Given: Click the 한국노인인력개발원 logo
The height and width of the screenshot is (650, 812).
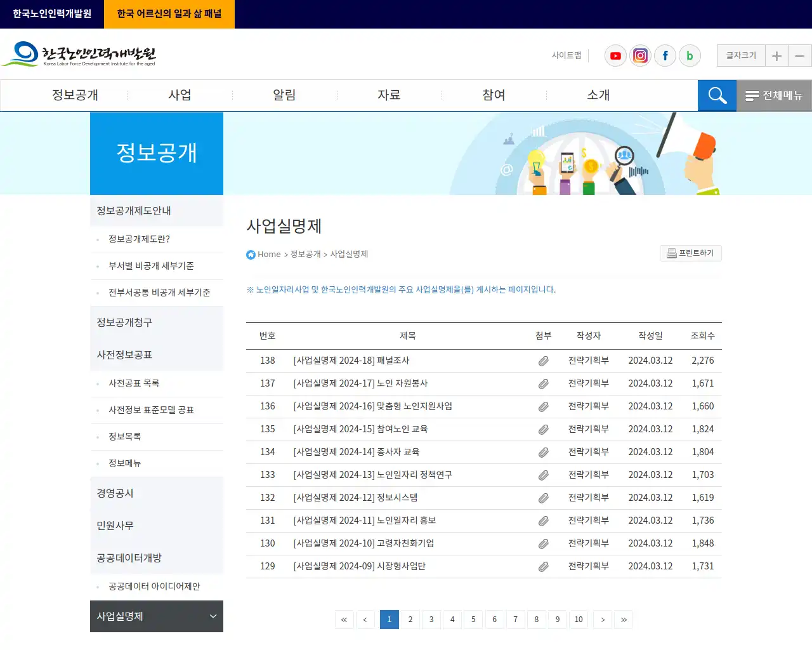Looking at the screenshot, I should pyautogui.click(x=79, y=55).
